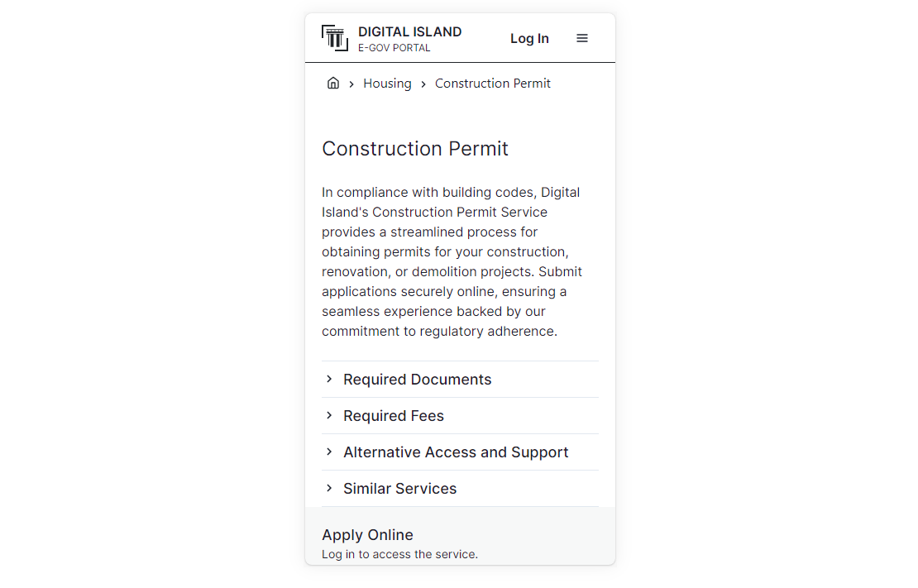Select the Construction Permit breadcrumb item
This screenshot has height=588, width=918.
point(492,84)
